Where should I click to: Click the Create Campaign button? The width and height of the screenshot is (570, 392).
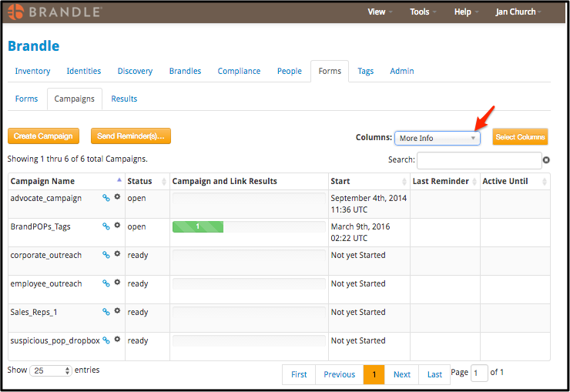click(x=43, y=136)
